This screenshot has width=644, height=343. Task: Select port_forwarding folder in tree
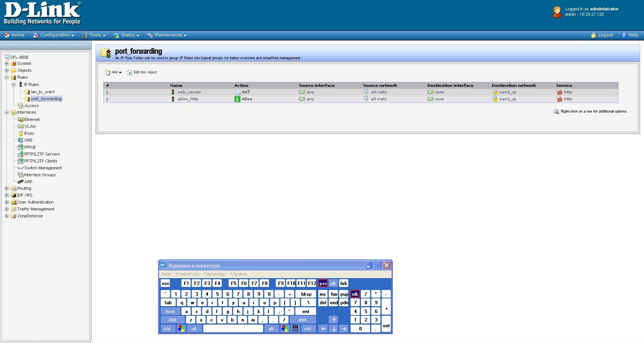tap(46, 99)
